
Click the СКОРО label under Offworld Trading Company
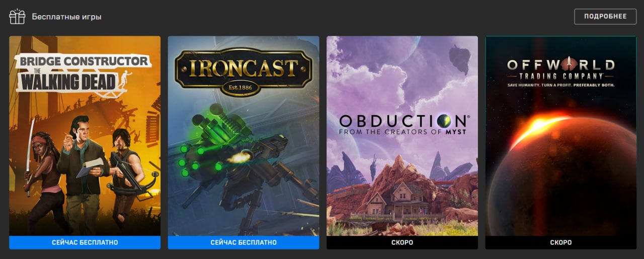pos(561,242)
